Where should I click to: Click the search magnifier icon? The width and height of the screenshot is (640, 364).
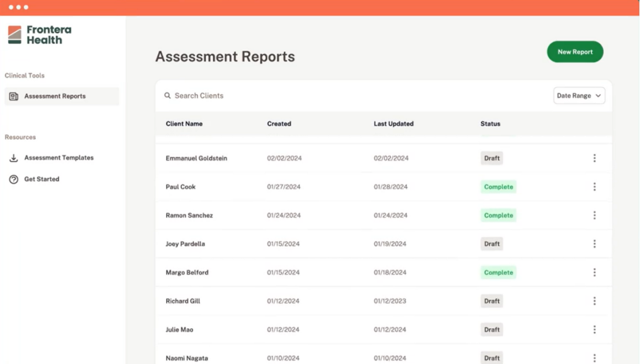tap(168, 96)
